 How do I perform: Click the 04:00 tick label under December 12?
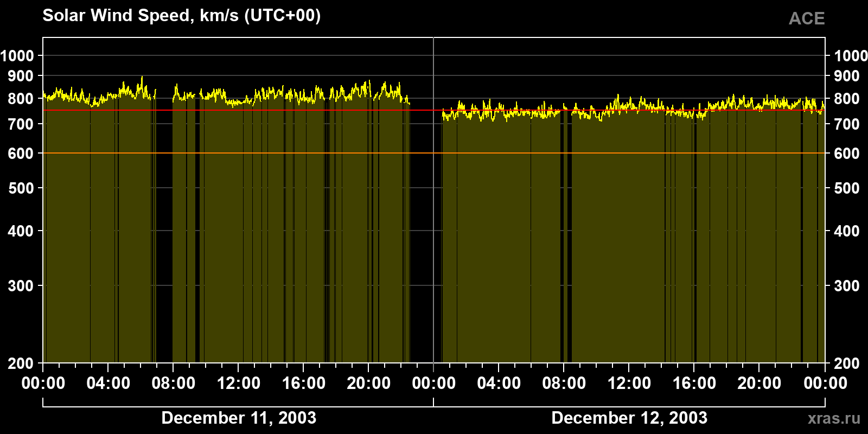point(499,384)
